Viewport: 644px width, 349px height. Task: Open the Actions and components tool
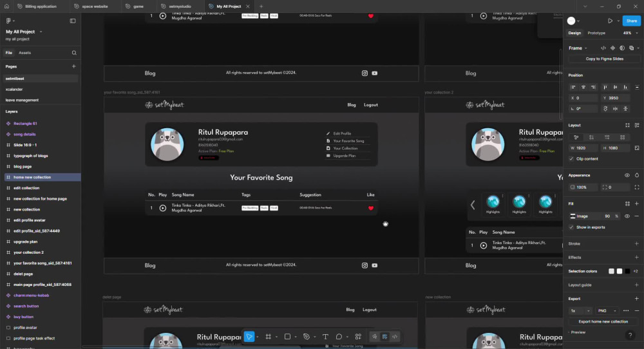(x=358, y=337)
